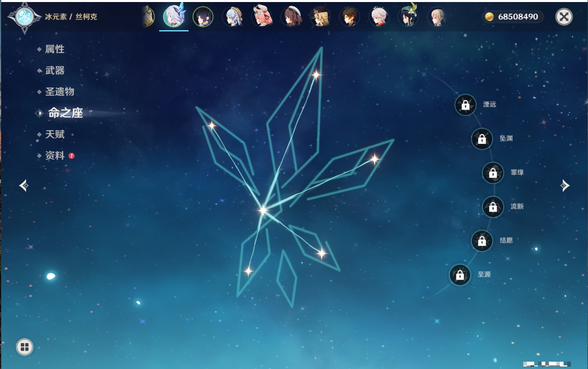Viewport: 588px width, 369px height.
Task: Select the brown-haired avatar with white cap
Action: point(292,17)
